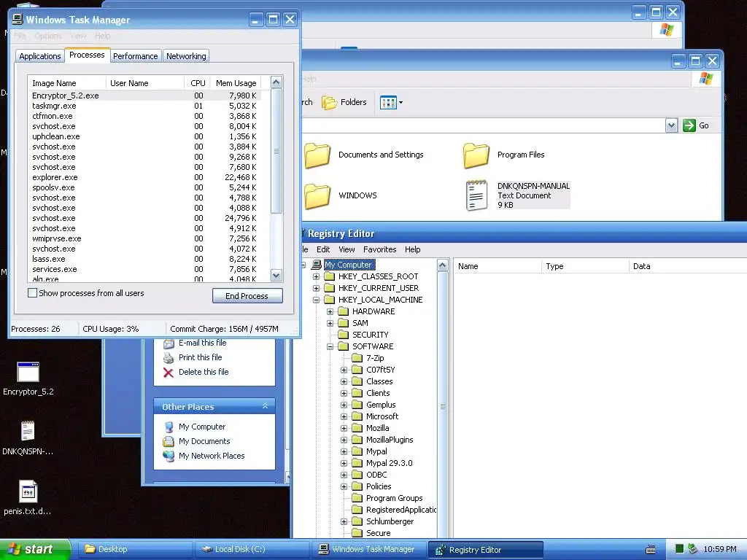Select the 7-Zip registry key folder
747x560 pixels.
pyautogui.click(x=368, y=358)
